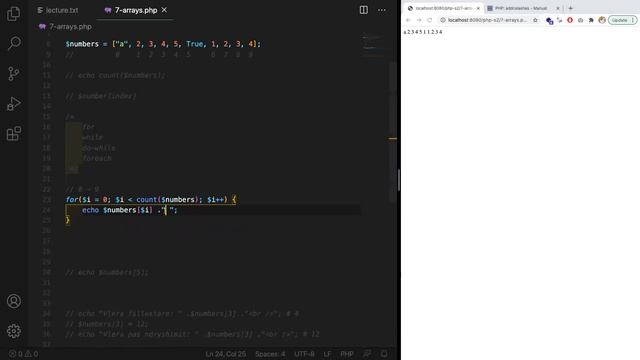Open the Extensions view

point(13,133)
